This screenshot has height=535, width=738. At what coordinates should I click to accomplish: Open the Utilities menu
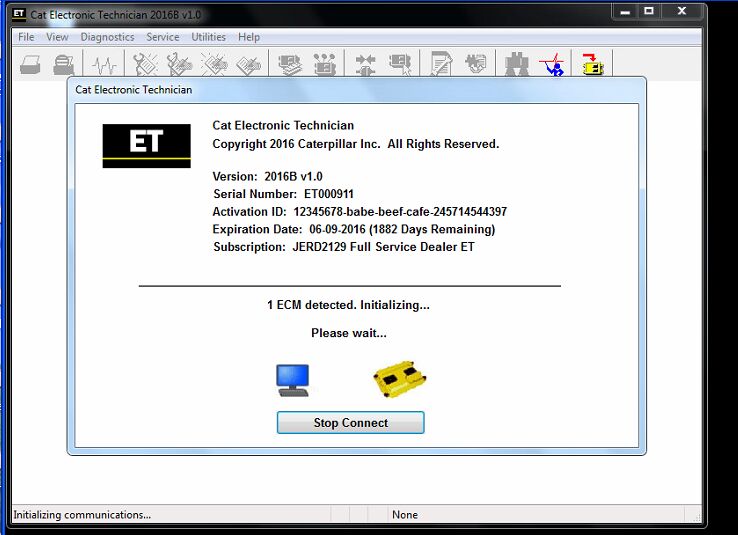[x=208, y=37]
